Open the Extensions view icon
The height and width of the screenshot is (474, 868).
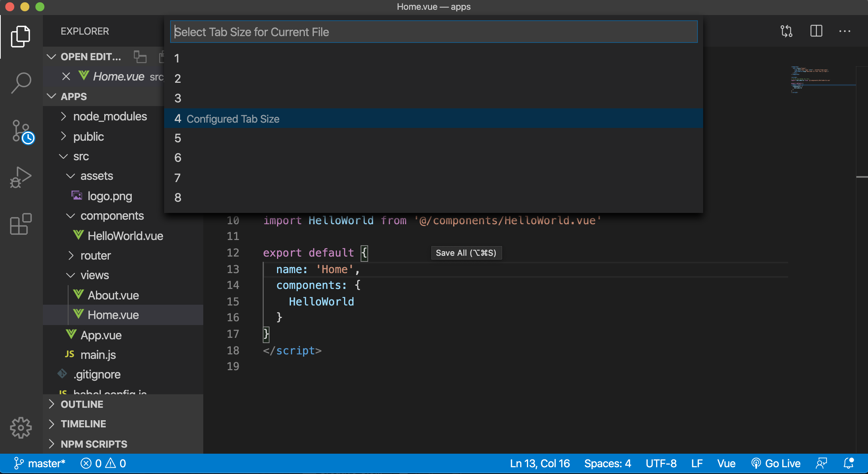click(x=21, y=224)
